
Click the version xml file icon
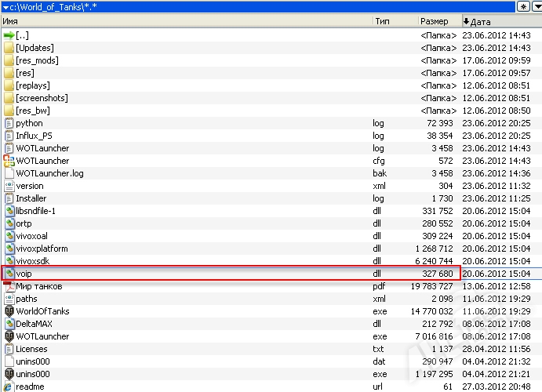tap(9, 186)
